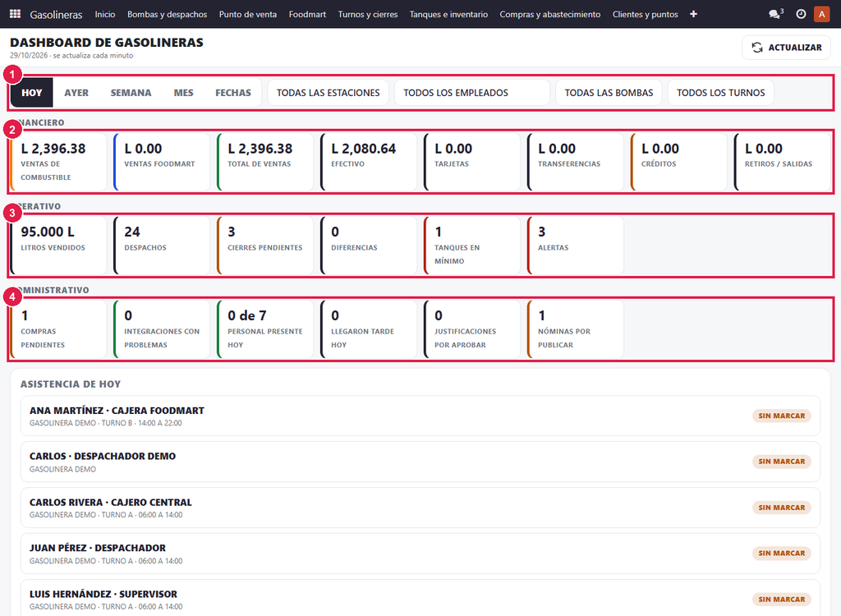Open the VENTAS FOODMART card

point(162,162)
